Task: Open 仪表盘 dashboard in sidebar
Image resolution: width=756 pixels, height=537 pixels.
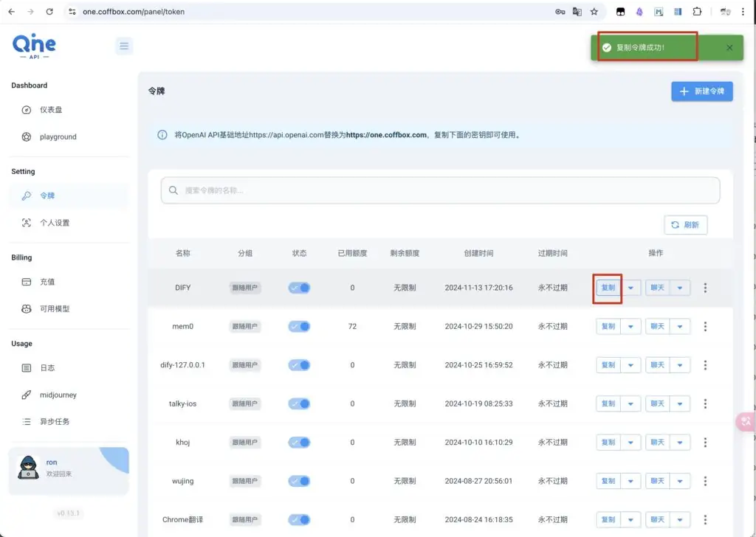Action: pyautogui.click(x=51, y=110)
